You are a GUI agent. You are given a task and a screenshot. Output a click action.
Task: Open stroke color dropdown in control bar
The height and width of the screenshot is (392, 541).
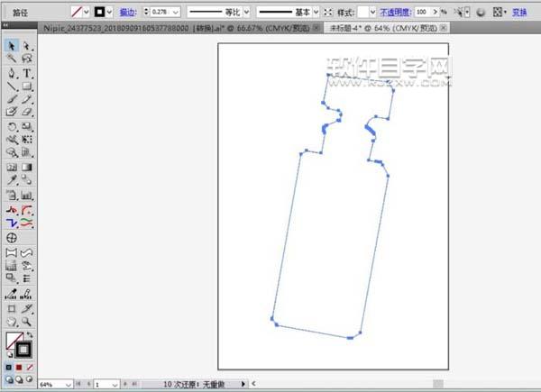coord(109,12)
